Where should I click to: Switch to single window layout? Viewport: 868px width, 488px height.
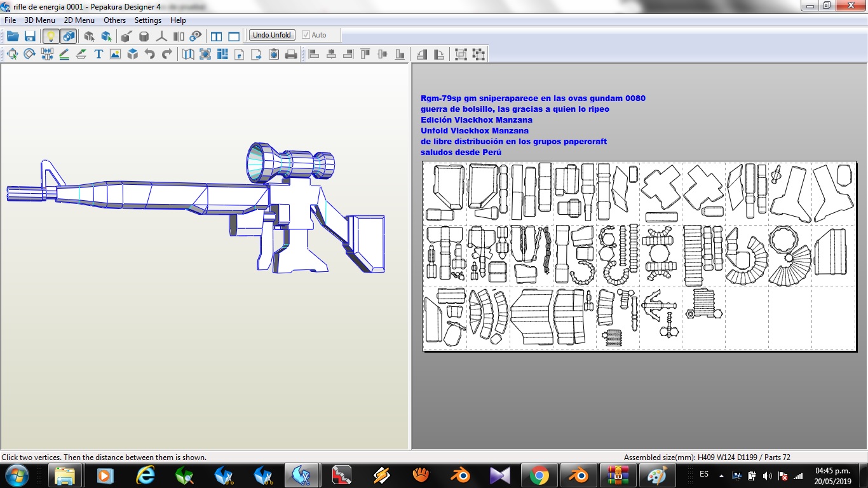pyautogui.click(x=234, y=36)
